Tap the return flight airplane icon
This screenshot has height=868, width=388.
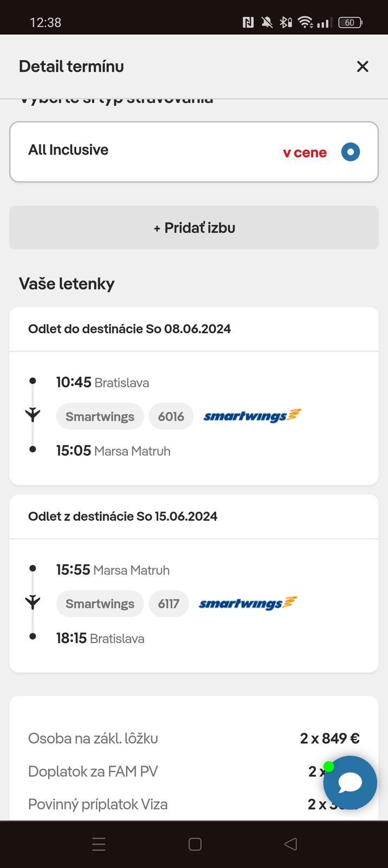pos(33,602)
